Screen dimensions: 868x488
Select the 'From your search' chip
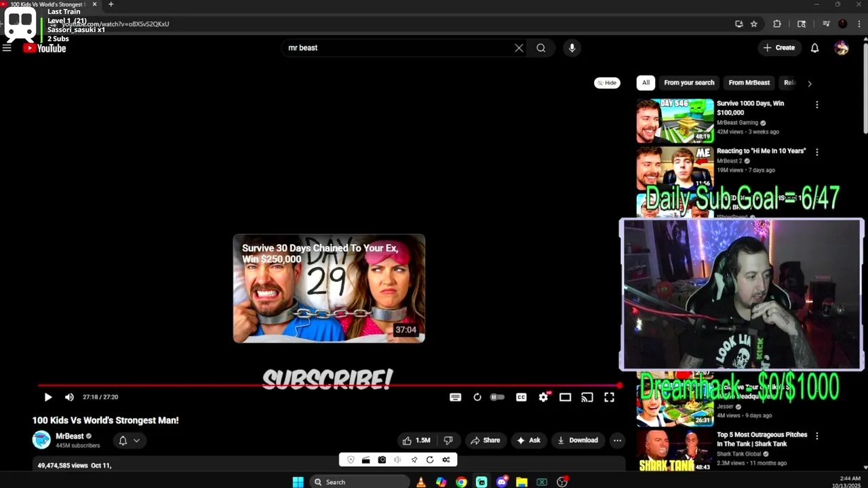689,83
